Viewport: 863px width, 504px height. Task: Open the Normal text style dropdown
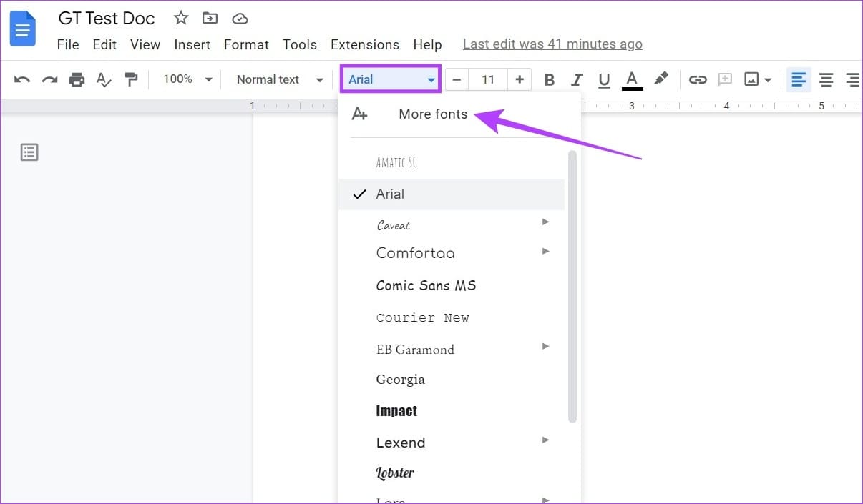(x=280, y=79)
